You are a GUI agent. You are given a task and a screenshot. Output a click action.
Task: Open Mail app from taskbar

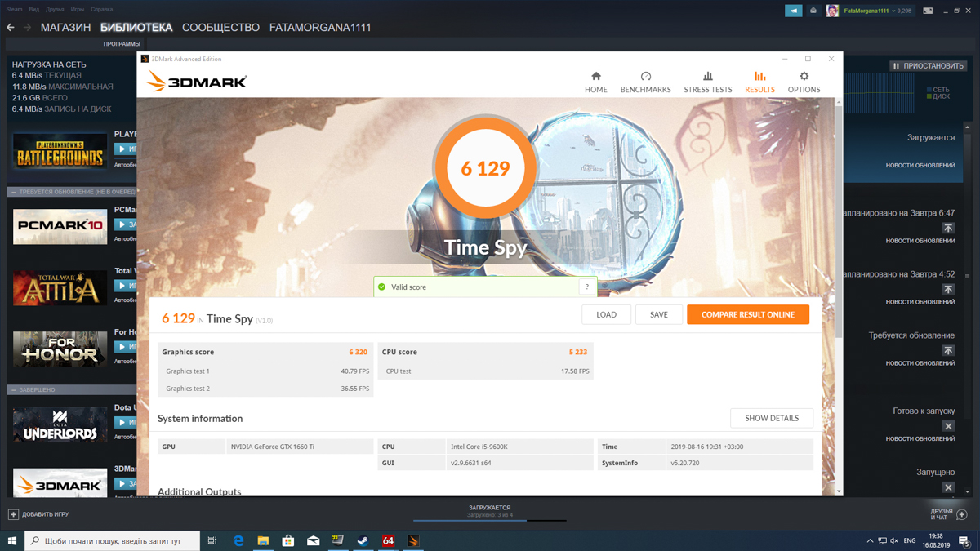(x=313, y=540)
